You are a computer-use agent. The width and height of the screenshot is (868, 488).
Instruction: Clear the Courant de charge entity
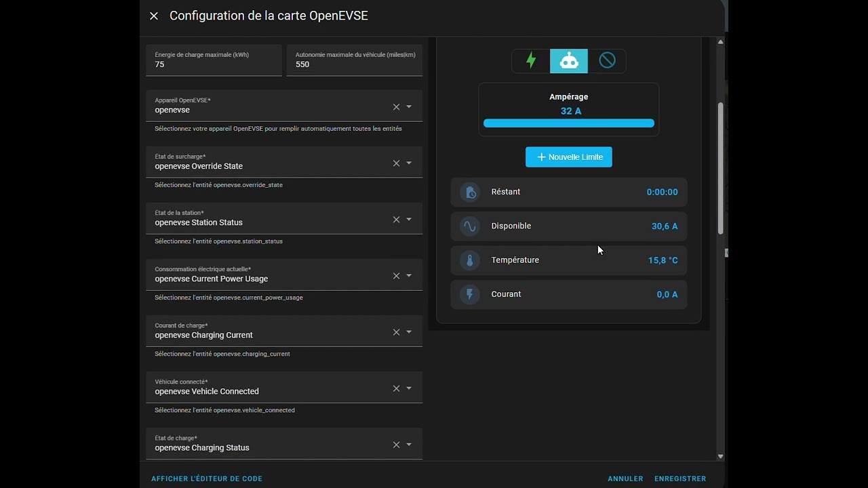[x=396, y=332]
